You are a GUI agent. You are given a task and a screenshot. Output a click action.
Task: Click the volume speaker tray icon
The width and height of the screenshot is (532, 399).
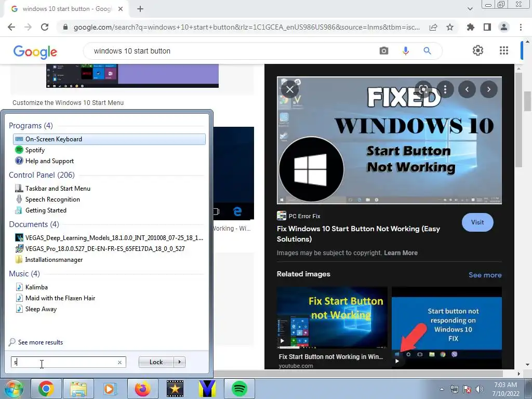coord(479,389)
